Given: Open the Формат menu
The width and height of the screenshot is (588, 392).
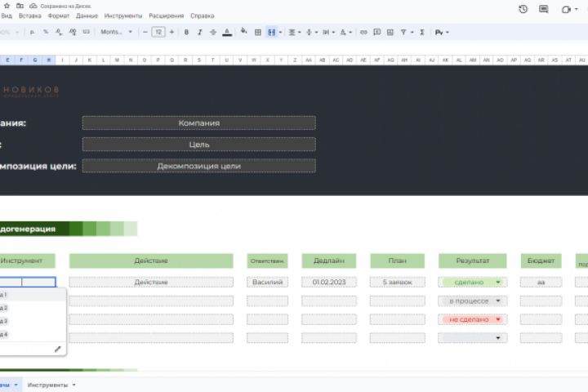Looking at the screenshot, I should 59,16.
